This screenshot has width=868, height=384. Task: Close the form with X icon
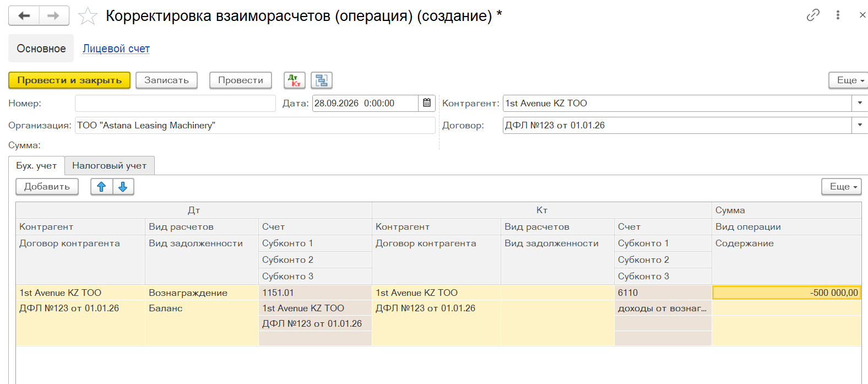[x=862, y=15]
